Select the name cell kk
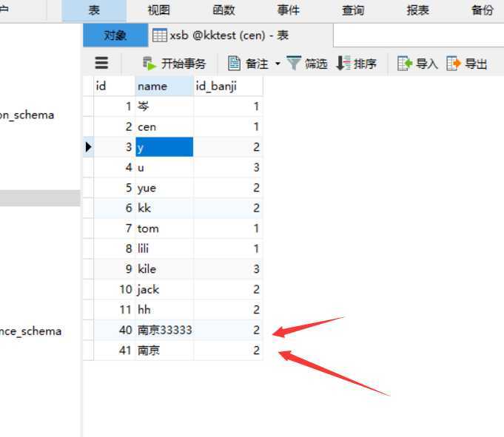504x437 pixels. tap(164, 208)
